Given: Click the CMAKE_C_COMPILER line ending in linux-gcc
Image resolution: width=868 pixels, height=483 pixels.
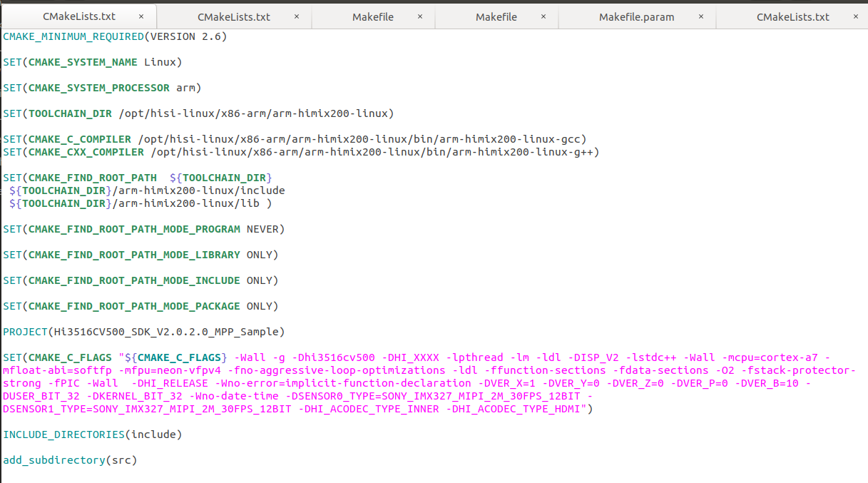Looking at the screenshot, I should click(x=295, y=139).
